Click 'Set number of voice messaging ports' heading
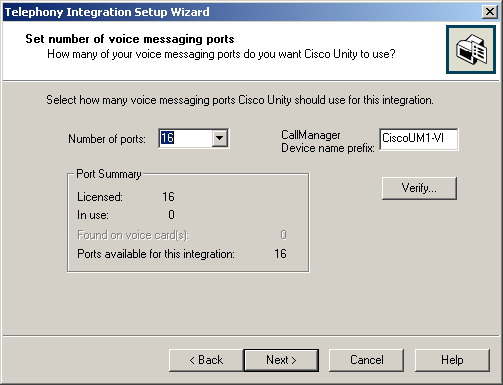 click(x=130, y=39)
